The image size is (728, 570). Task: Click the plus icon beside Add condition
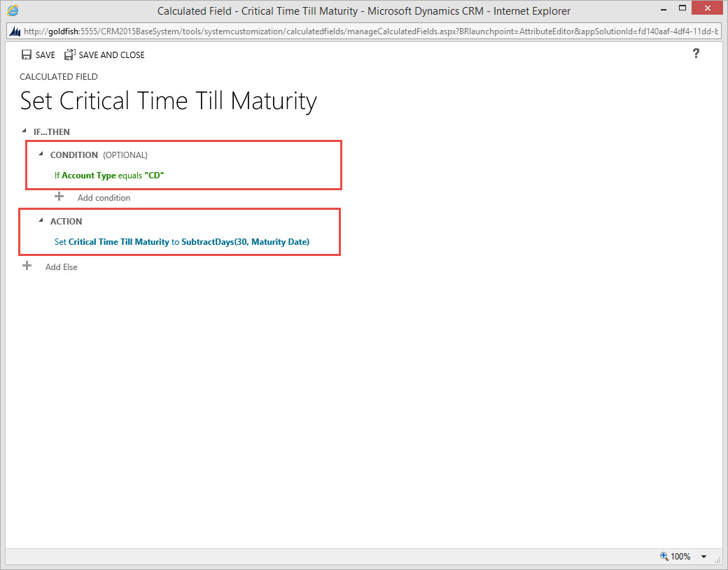tap(59, 197)
